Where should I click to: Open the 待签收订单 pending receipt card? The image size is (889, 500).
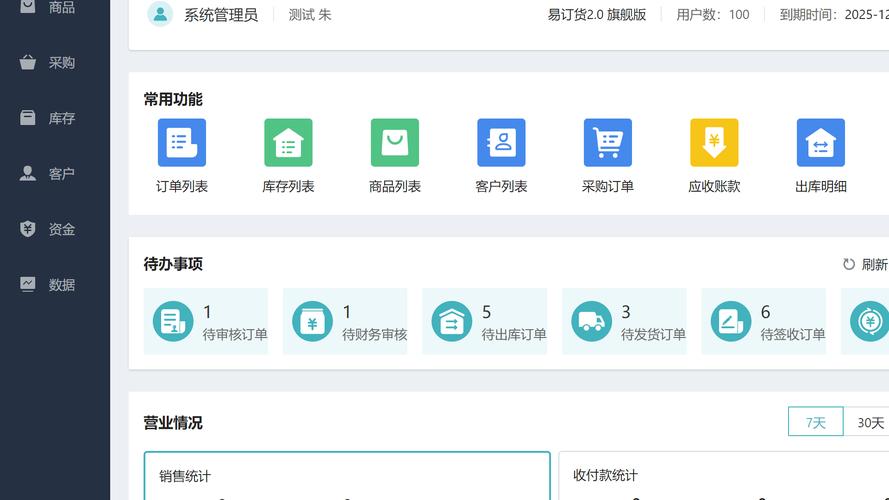[764, 322]
